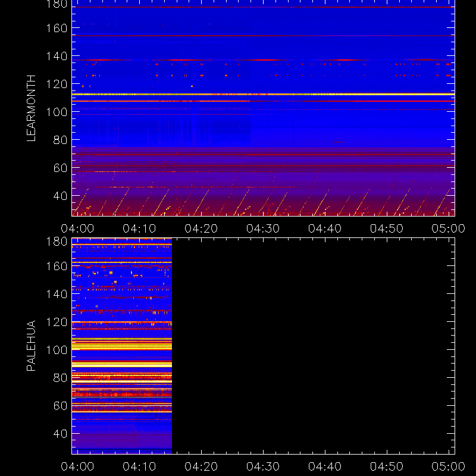Select the 40 tick label on the LEARMONTH axis
The height and width of the screenshot is (476, 476).
pos(60,196)
